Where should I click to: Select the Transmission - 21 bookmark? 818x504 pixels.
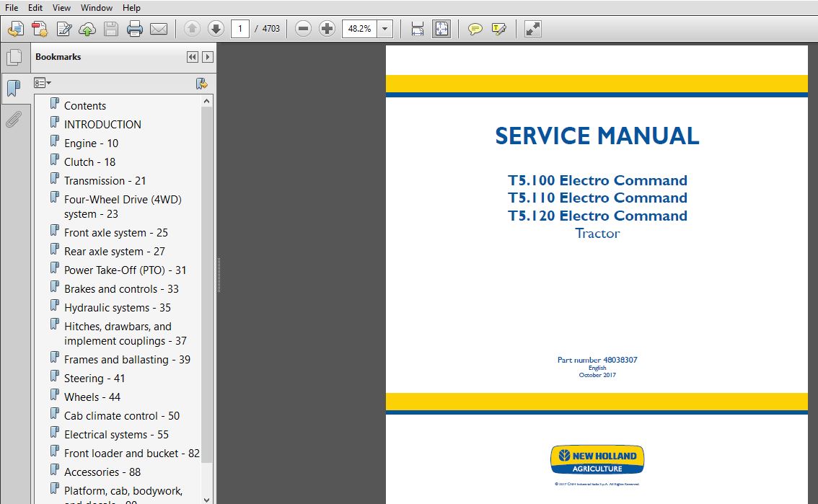[105, 181]
